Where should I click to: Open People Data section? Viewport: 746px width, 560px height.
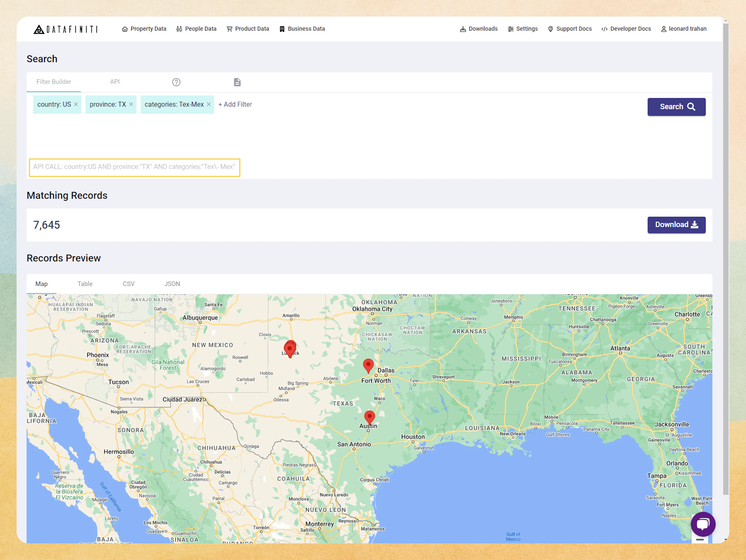coord(196,29)
